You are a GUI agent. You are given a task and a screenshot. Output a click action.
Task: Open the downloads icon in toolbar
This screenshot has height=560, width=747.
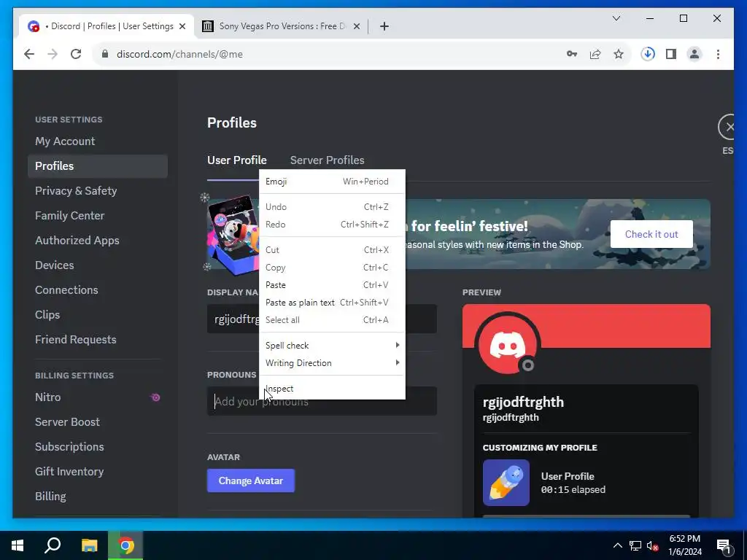648,54
